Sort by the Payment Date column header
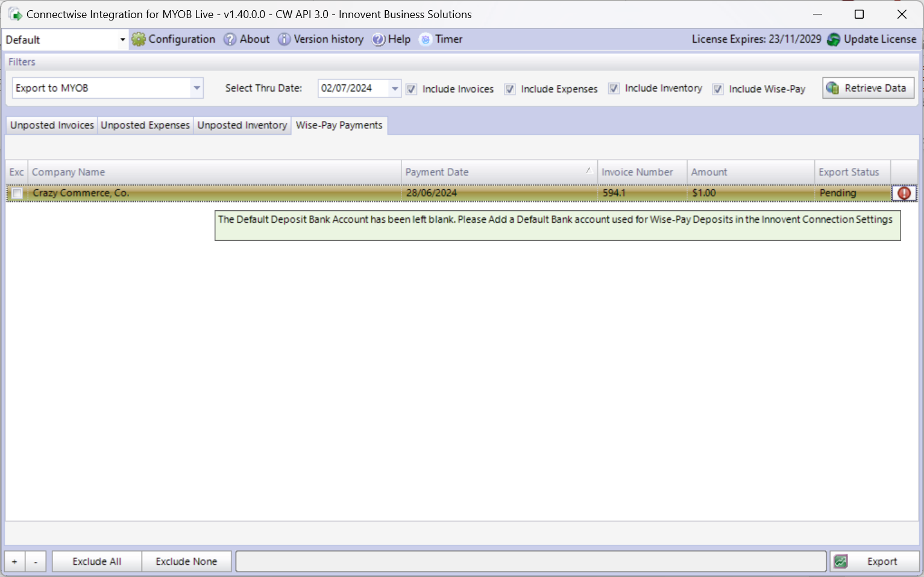This screenshot has width=924, height=577. (500, 172)
